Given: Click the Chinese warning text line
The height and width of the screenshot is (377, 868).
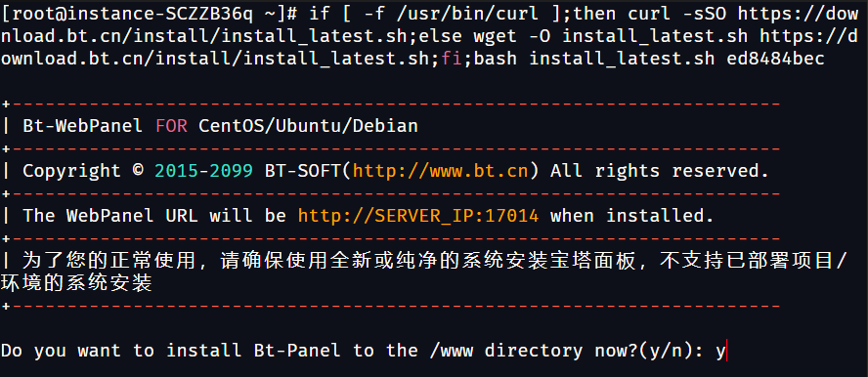Looking at the screenshot, I should (x=423, y=272).
